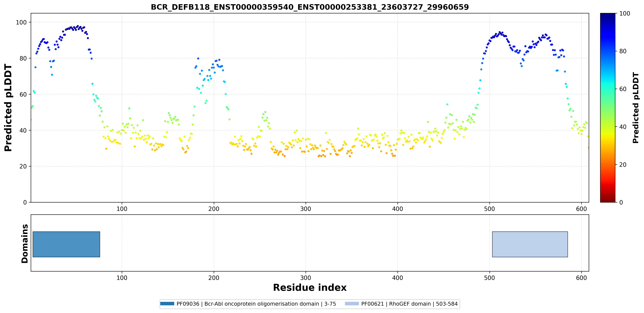Click the dark blue PF09036 legend swatch
The height and width of the screenshot is (313, 644).
tap(167, 304)
